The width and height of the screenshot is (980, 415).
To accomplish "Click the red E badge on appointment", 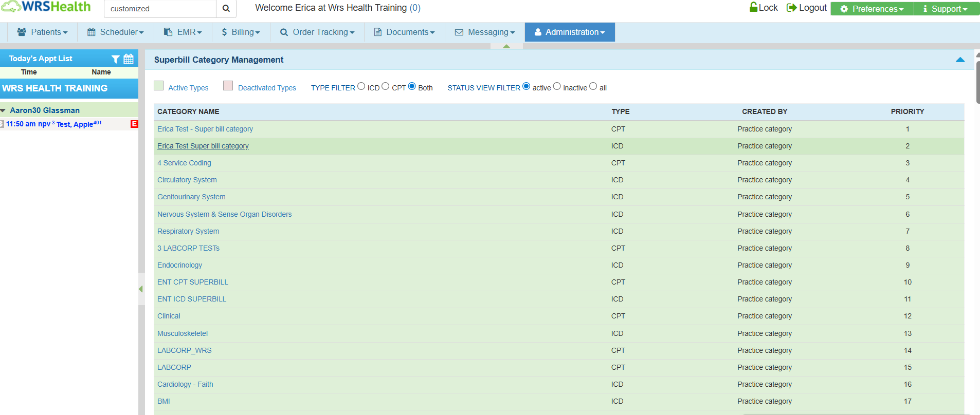I will [134, 124].
